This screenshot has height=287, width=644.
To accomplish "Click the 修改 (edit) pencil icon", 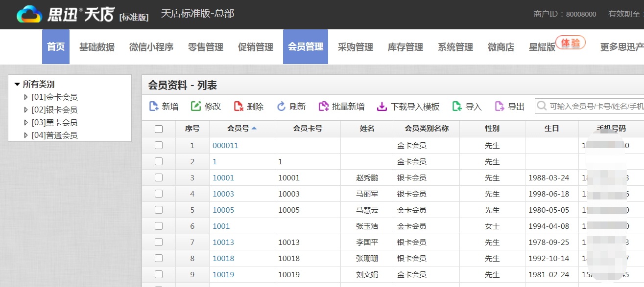I will pos(196,106).
